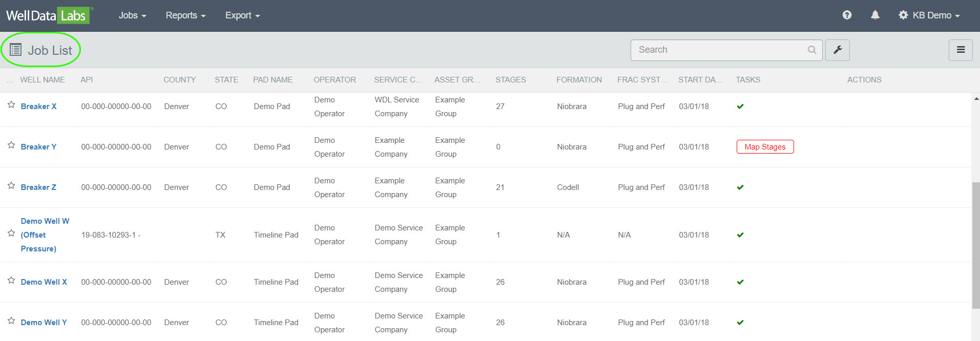
Task: Open the Breaker Y well link
Action: 38,147
